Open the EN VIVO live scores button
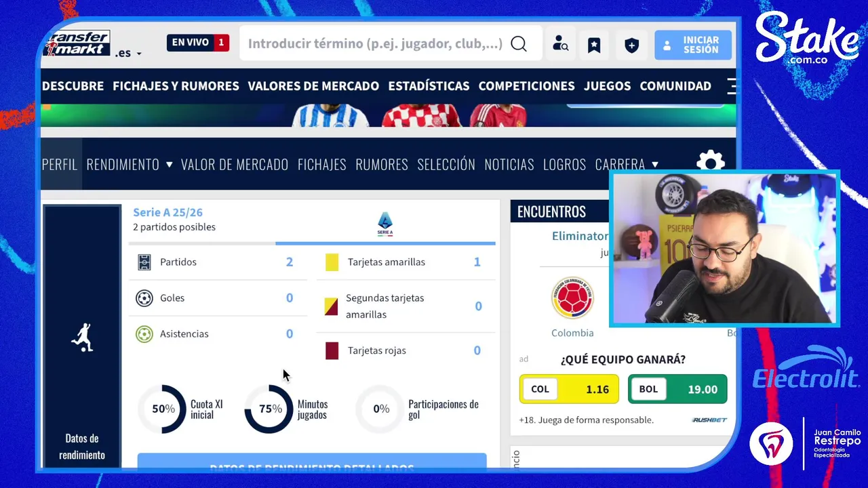The height and width of the screenshot is (488, 868). 198,43
